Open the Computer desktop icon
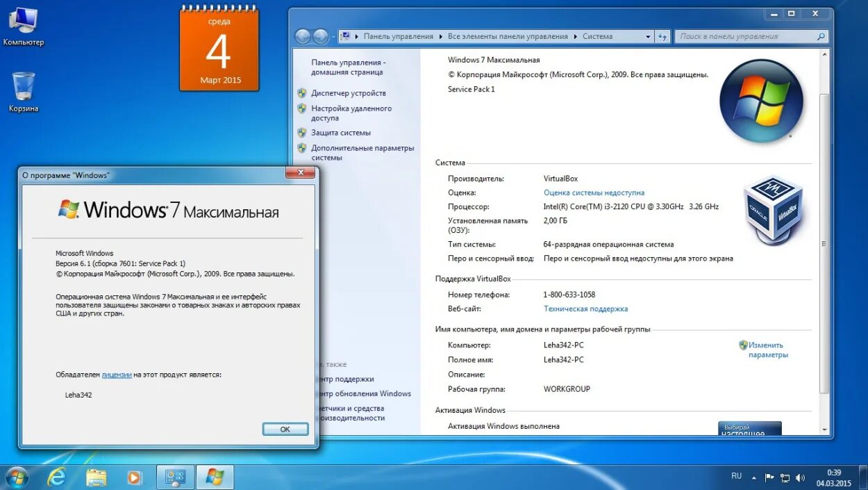The width and height of the screenshot is (868, 490). (x=23, y=27)
